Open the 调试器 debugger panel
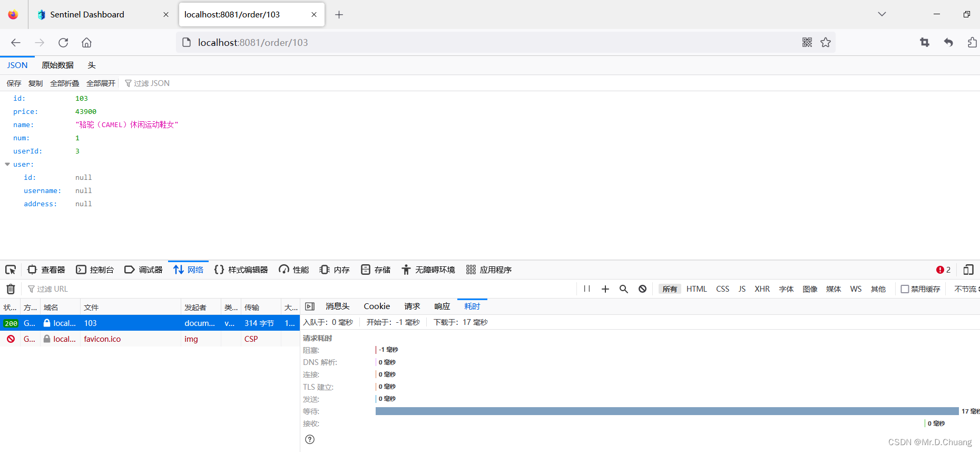 coord(144,270)
